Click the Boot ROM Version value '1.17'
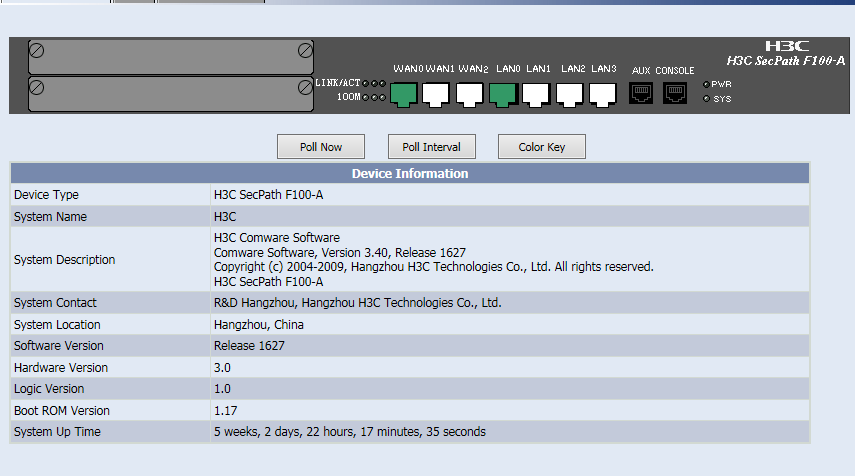 click(225, 411)
